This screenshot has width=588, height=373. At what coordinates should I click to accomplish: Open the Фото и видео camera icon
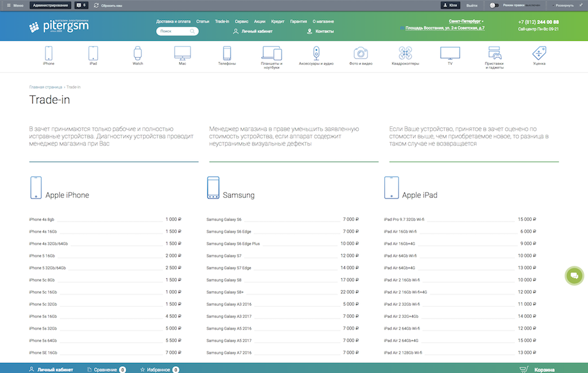pyautogui.click(x=361, y=53)
